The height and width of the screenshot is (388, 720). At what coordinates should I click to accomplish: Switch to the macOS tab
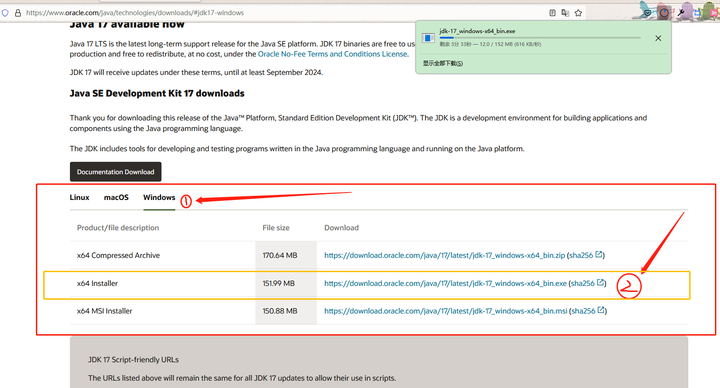116,197
